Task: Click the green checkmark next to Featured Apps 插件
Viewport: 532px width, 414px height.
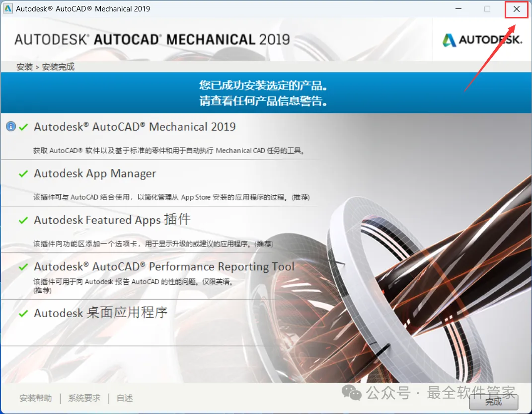Action: click(23, 220)
